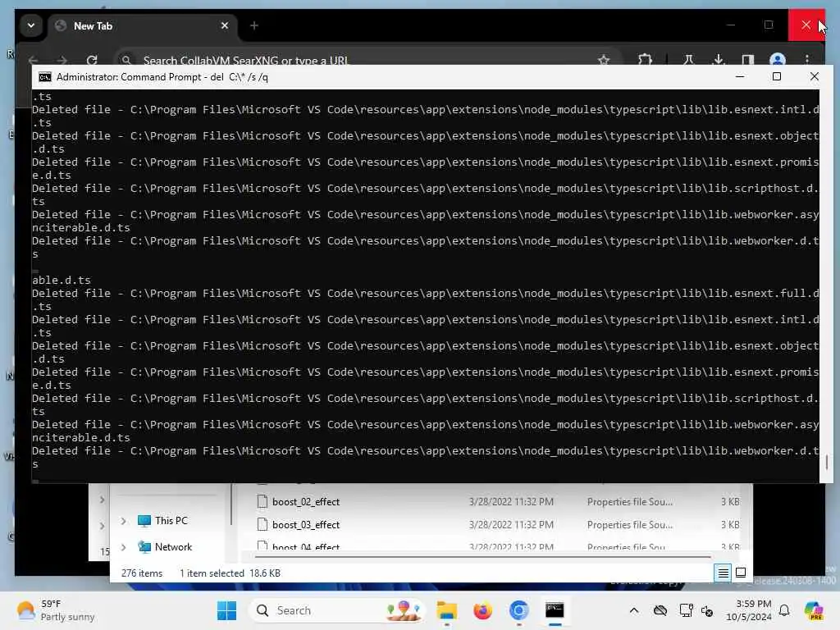Click the network display tray icon
The height and width of the screenshot is (630, 840).
686,610
